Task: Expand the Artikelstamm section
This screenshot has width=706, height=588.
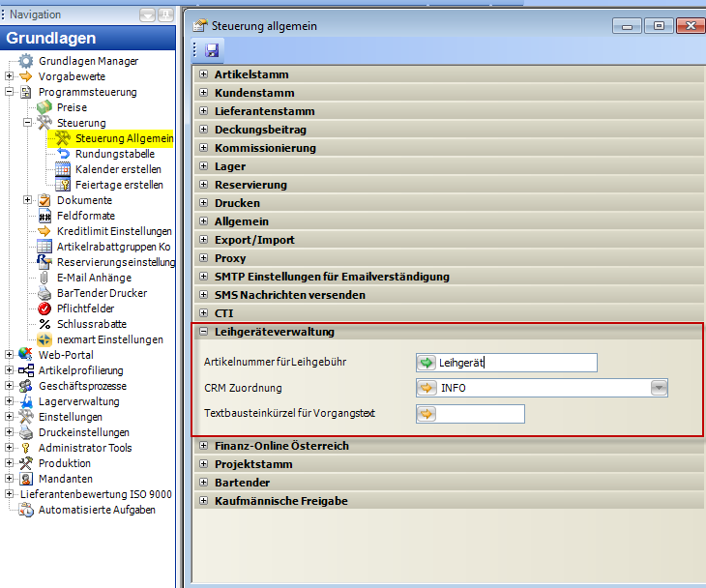Action: click(204, 74)
